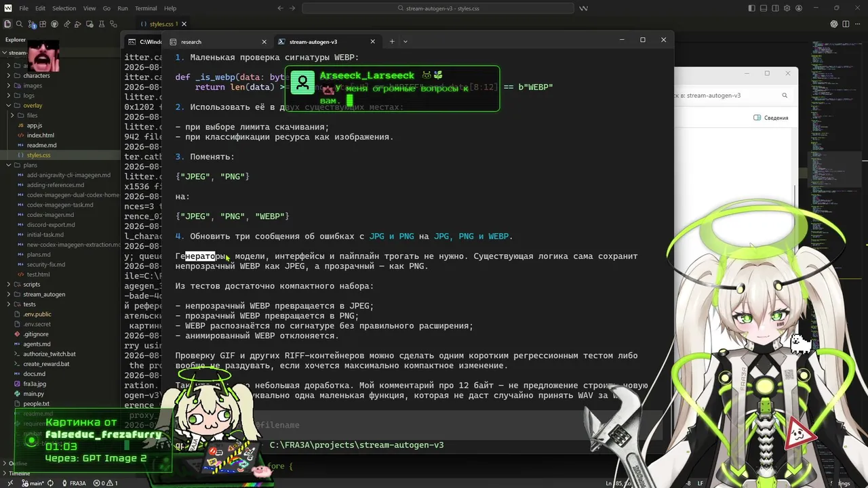Screen dimensions: 868x488
Task: Open index.html in the explorer
Action: point(40,136)
